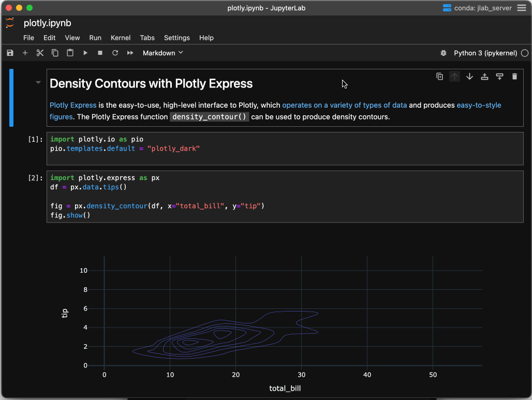Open the Settings menu
The width and height of the screenshot is (532, 400).
177,38
